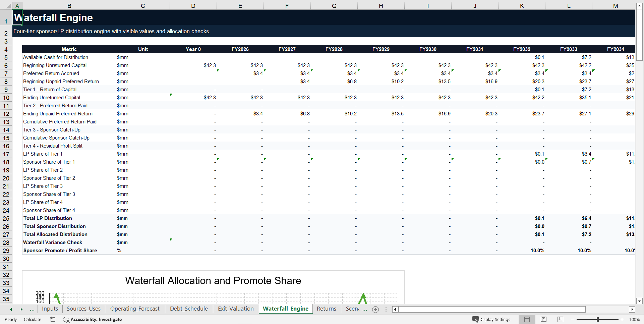Add a new sheet with plus button
Image resolution: width=644 pixels, height=324 pixels.
[x=375, y=310]
